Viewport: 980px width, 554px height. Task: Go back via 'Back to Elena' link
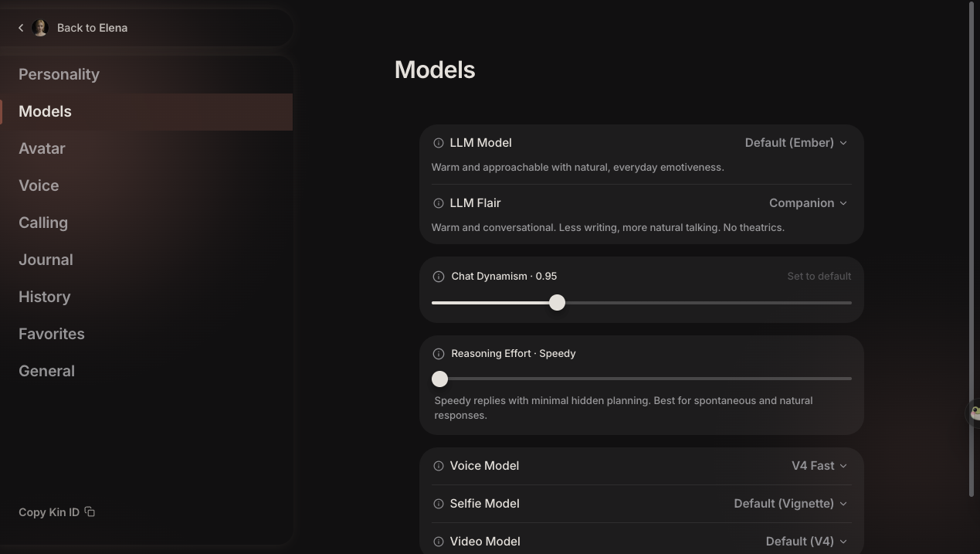92,28
